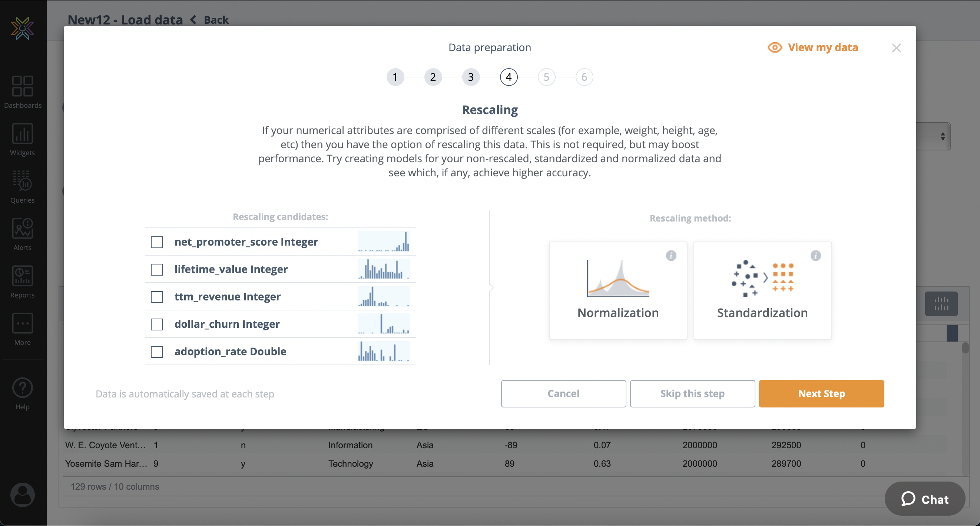
Task: Open the Widgets panel
Action: click(22, 139)
